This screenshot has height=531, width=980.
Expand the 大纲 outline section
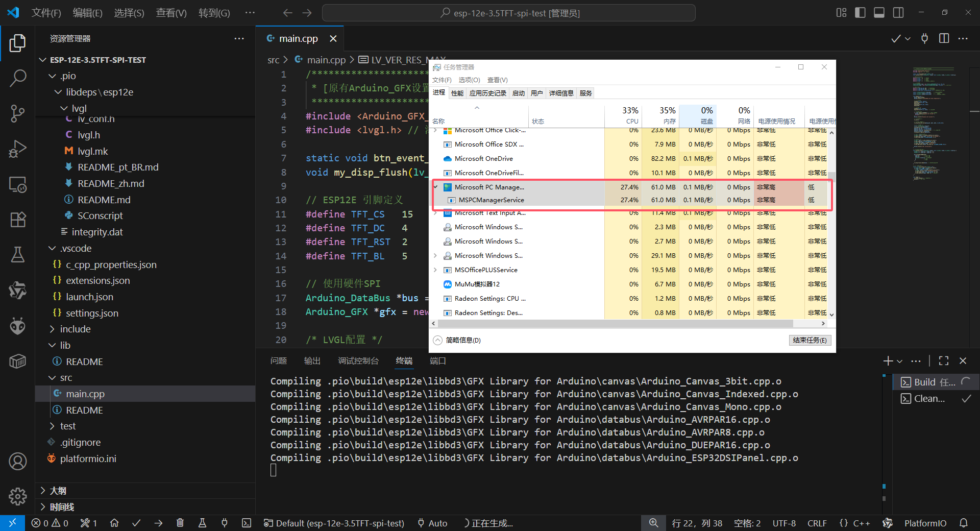point(145,491)
